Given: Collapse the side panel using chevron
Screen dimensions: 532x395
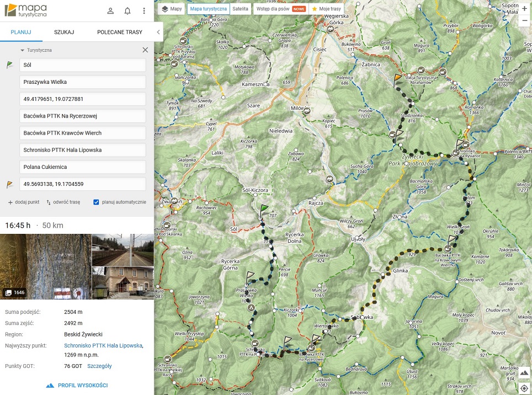Looking at the screenshot, I should [158, 32].
